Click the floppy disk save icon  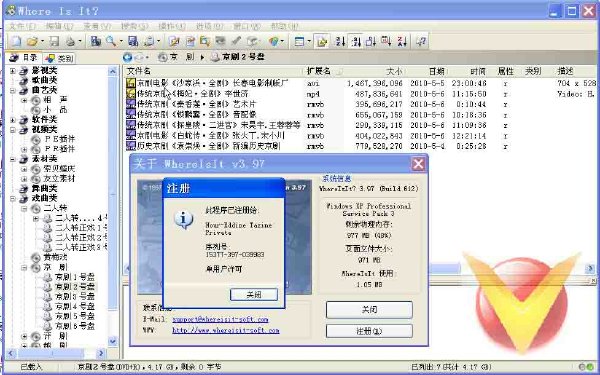(x=54, y=41)
